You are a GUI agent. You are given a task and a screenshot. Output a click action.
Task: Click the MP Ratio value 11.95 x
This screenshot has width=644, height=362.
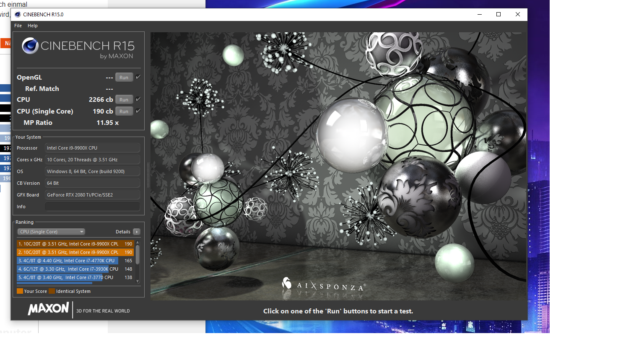point(108,123)
